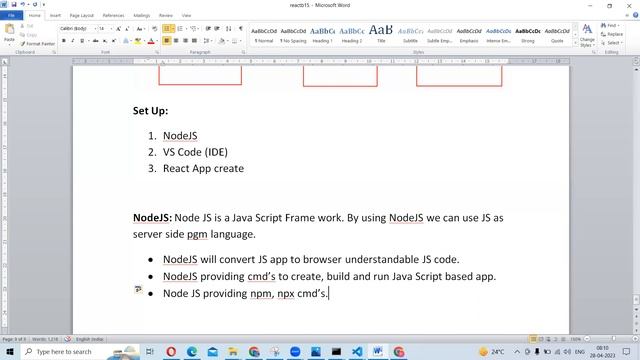Toggle the ruler view button above scrollbar

click(636, 61)
